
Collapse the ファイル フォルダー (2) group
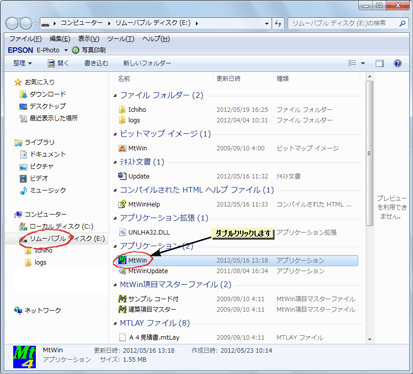(x=115, y=96)
